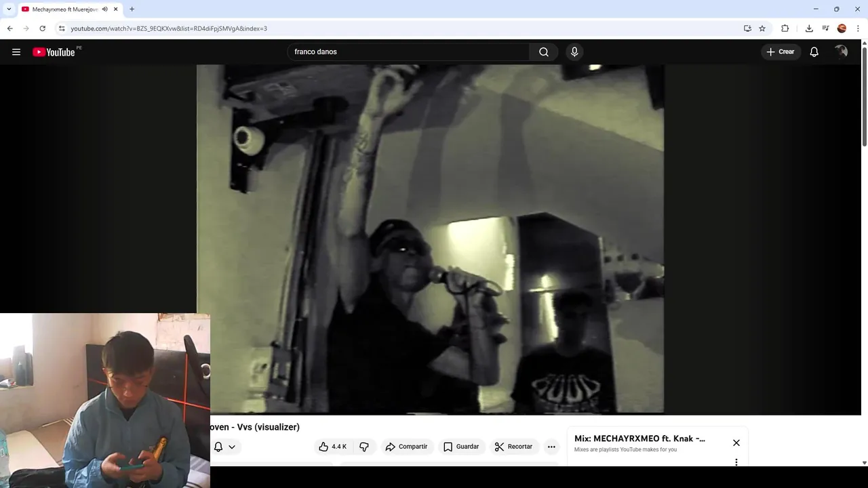
Task: Open the Mix: MECHAYRXMEO ft. Knak title
Action: pos(639,439)
